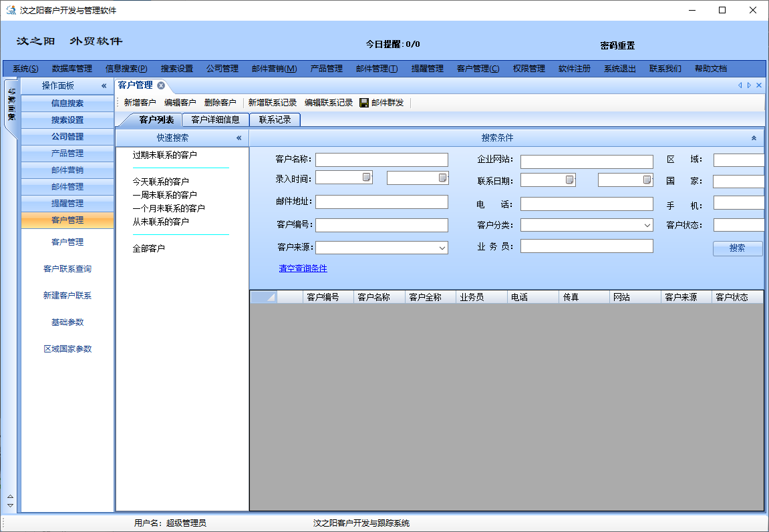Screen dimensions: 769x532
Task: Click the 邮件群发 floppy disk icon
Action: (363, 103)
